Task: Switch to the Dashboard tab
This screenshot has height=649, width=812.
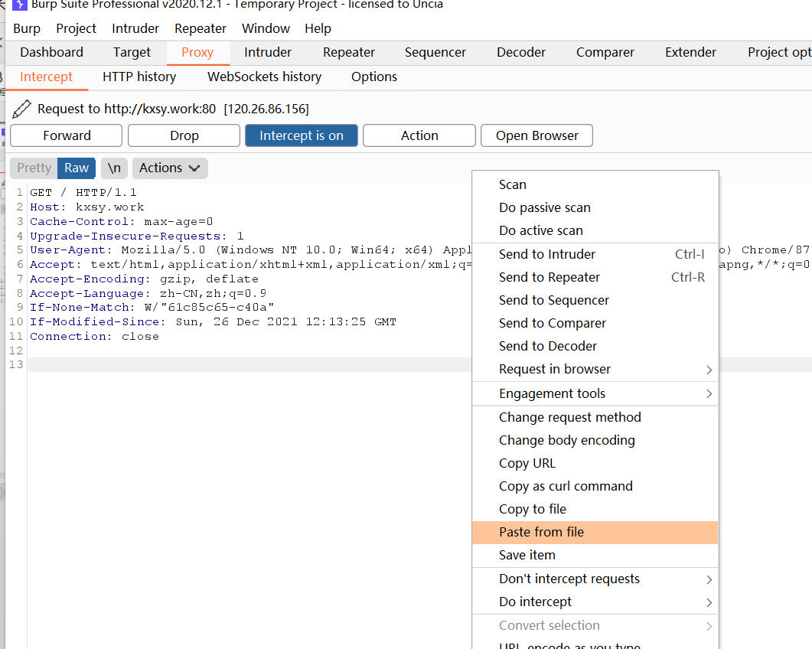Action: coord(52,52)
